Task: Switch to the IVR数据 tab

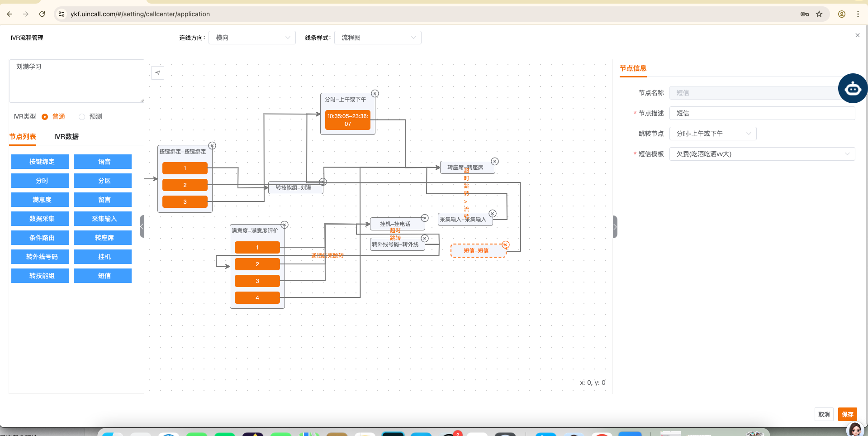Action: pyautogui.click(x=66, y=137)
